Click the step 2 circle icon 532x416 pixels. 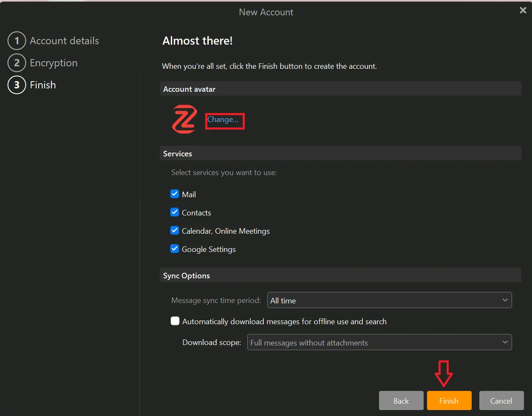[x=17, y=63]
